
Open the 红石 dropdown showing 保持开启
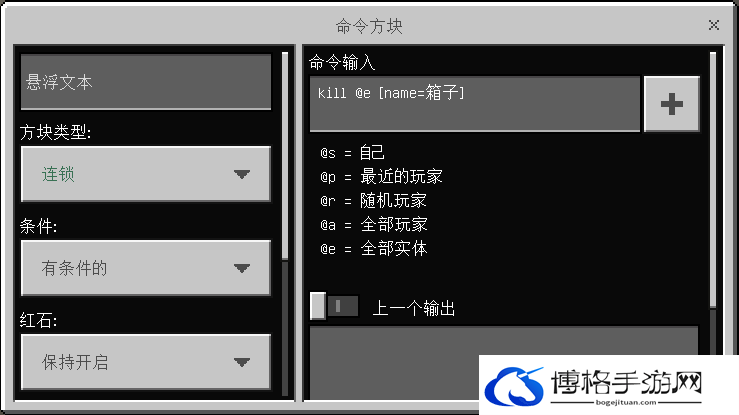point(146,362)
